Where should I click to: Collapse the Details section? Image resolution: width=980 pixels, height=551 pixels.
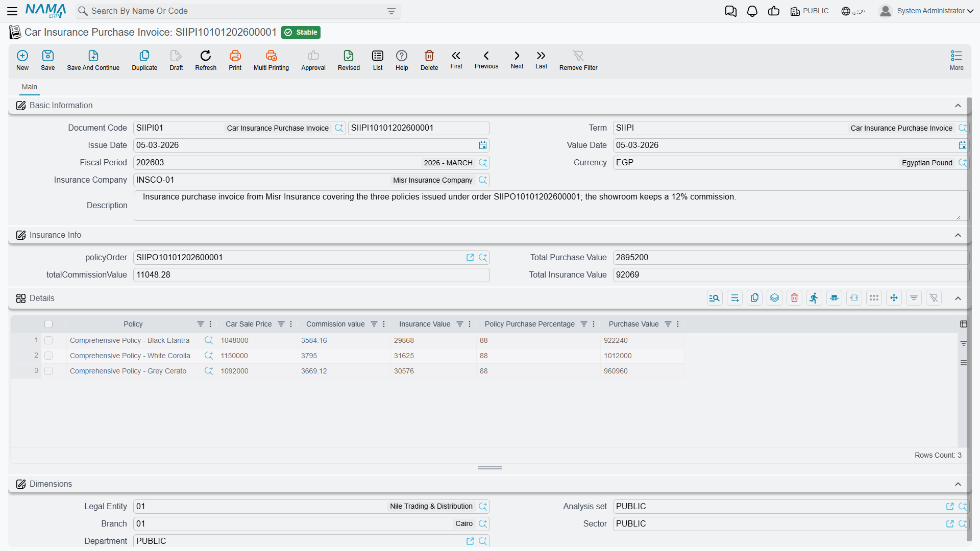(x=958, y=298)
